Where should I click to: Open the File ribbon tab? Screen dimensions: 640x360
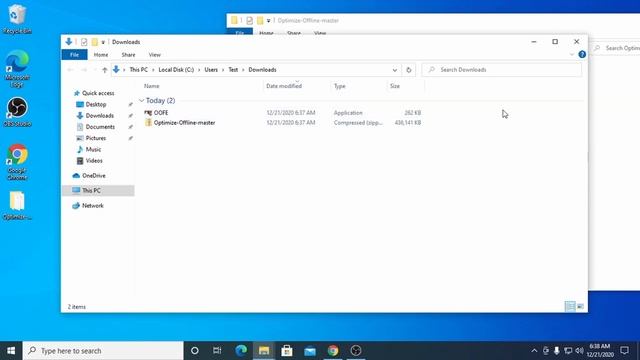click(x=74, y=55)
